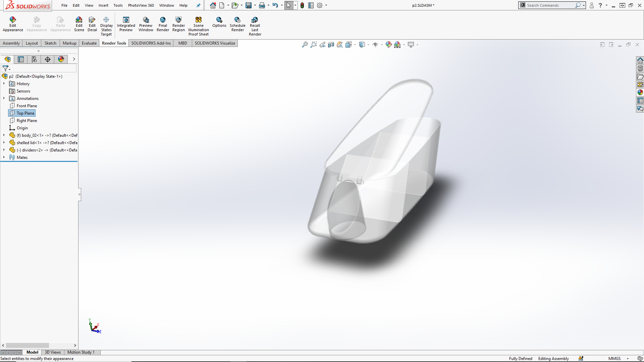Click the Options render button

pyautogui.click(x=219, y=22)
